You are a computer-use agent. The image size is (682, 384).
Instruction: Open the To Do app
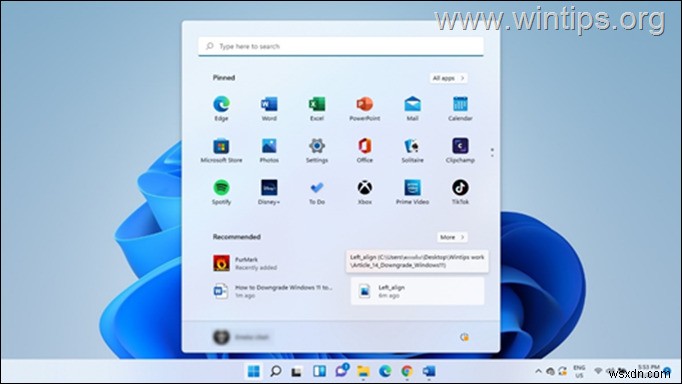317,192
